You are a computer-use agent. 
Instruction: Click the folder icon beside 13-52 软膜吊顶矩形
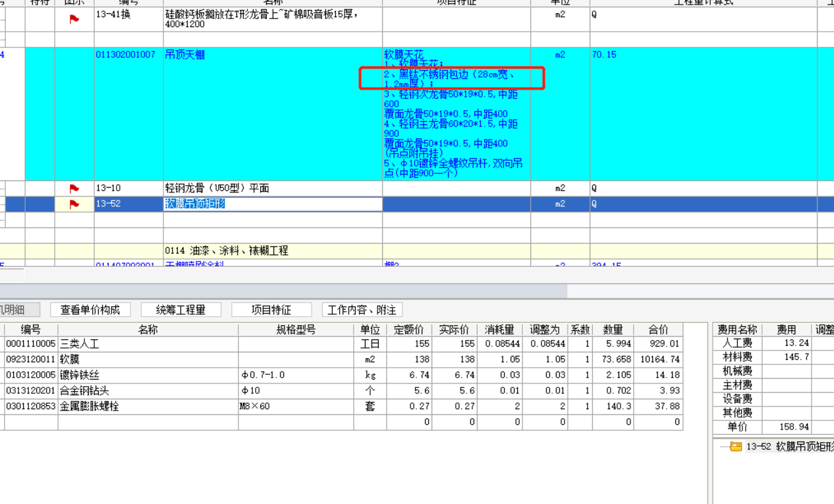(736, 447)
